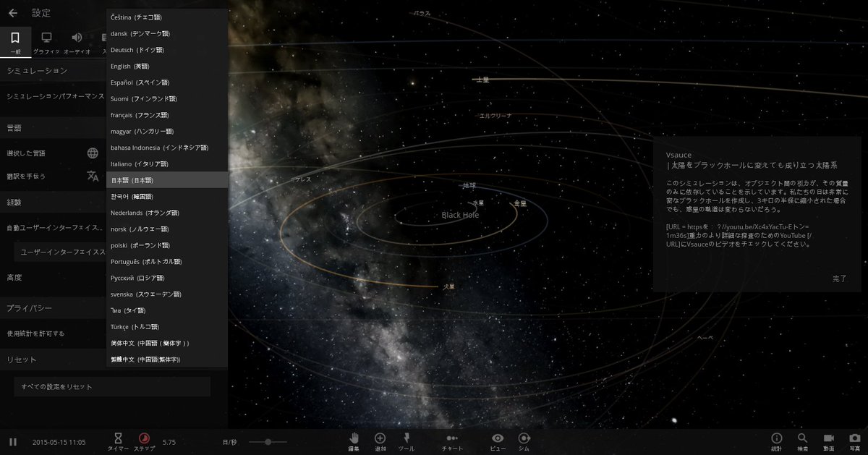Select 简体中文 simplified Chinese option
Image resolution: width=868 pixels, height=455 pixels.
click(167, 343)
